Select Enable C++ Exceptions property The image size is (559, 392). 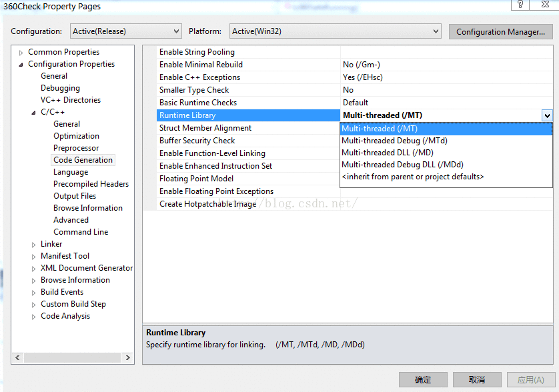tap(249, 77)
